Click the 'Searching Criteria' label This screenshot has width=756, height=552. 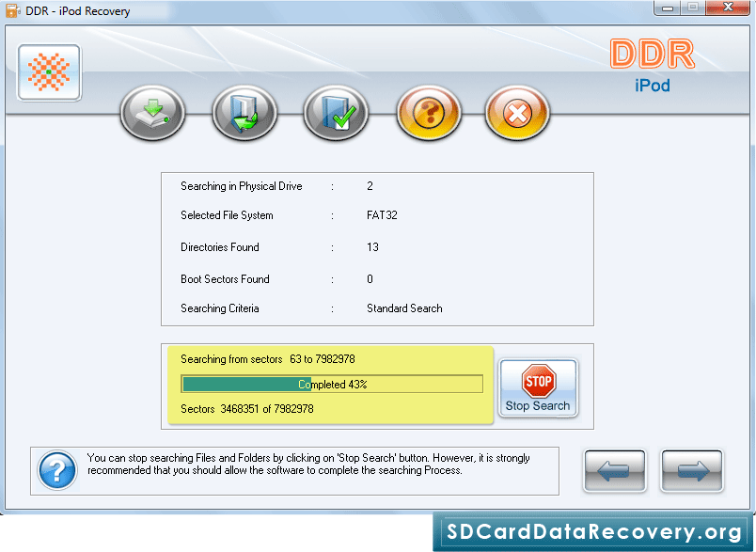point(220,308)
